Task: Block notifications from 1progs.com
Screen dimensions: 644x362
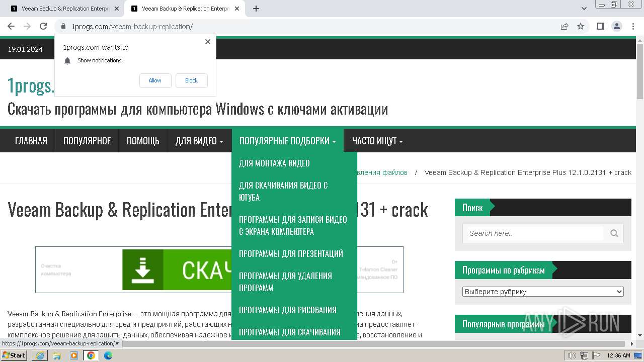Action: (191, 80)
